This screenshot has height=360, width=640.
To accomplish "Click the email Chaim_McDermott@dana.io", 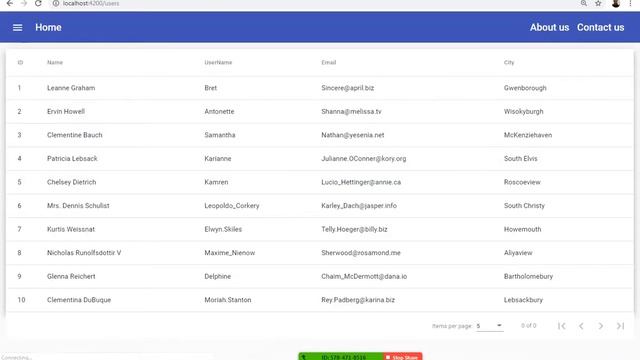I will (x=364, y=276).
